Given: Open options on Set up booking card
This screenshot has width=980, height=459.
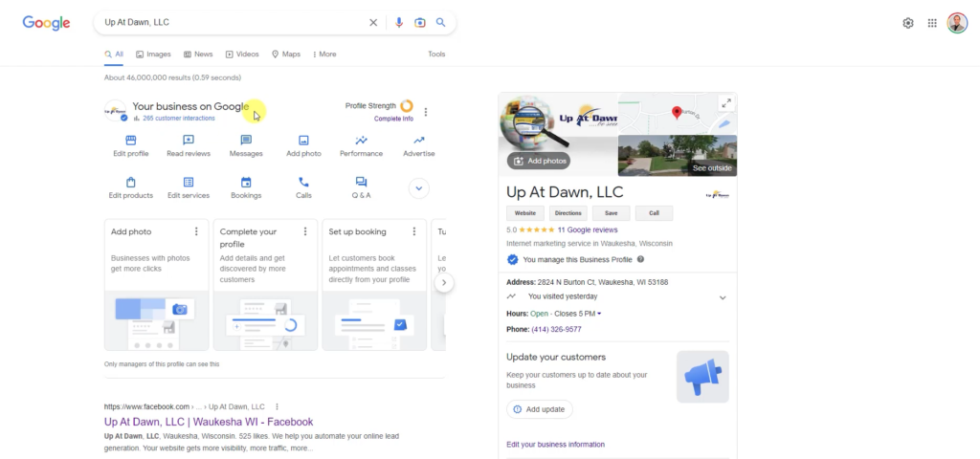Looking at the screenshot, I should click(x=413, y=231).
